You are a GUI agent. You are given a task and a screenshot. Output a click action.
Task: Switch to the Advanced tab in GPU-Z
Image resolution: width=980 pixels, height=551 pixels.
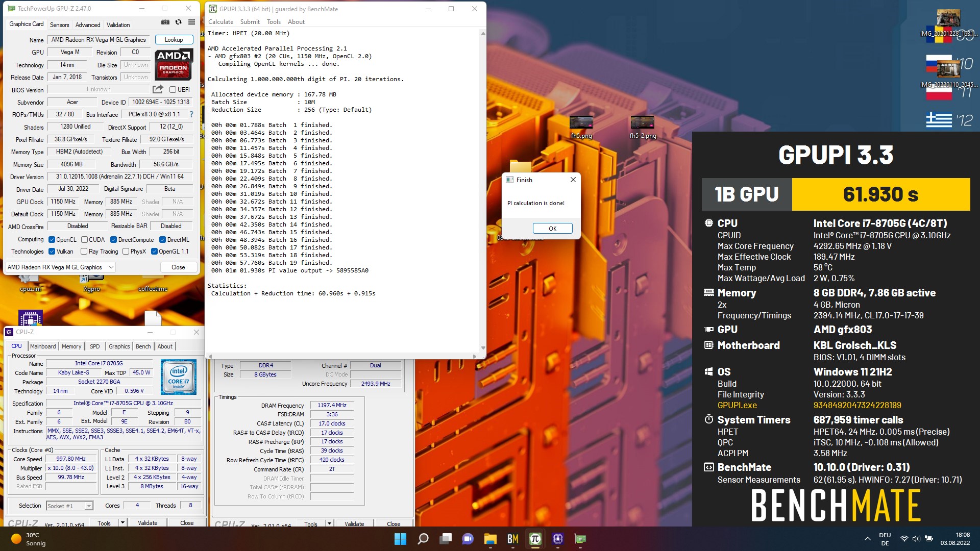[88, 25]
